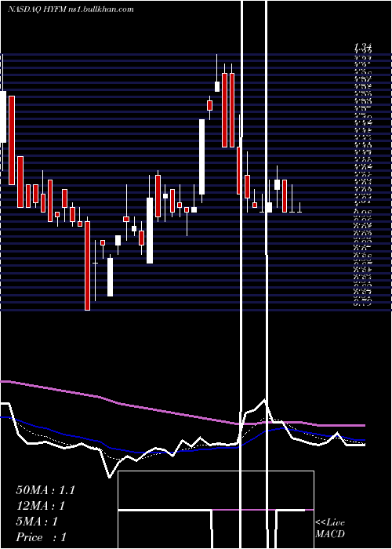The width and height of the screenshot is (392, 549).
Task: Select the 5MA : 1 readout
Action: 37,522
